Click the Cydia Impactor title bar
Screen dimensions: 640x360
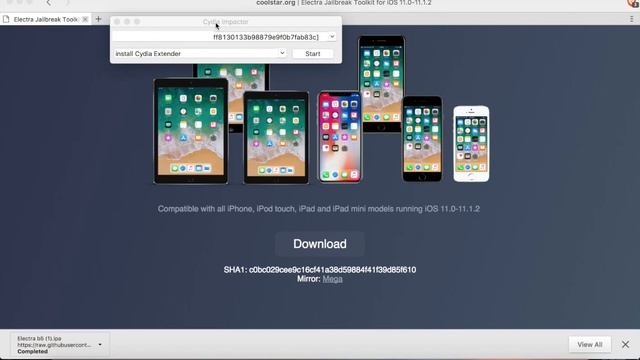pyautogui.click(x=226, y=22)
